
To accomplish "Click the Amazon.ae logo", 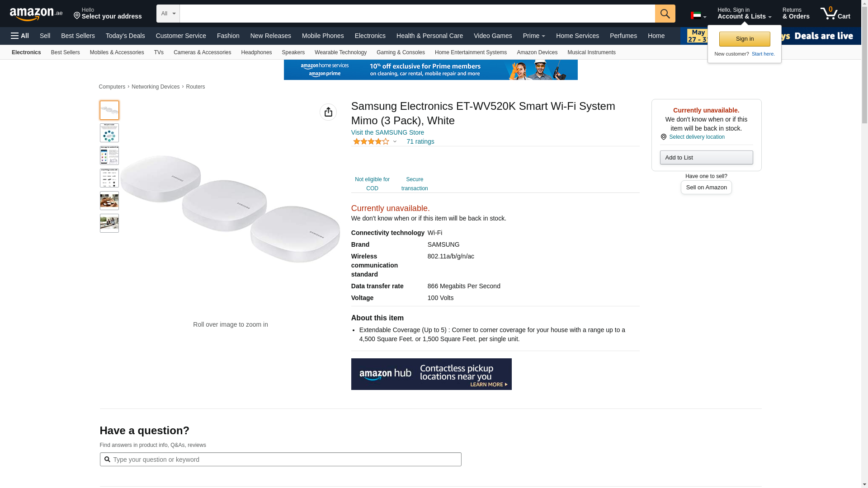I will pyautogui.click(x=36, y=14).
